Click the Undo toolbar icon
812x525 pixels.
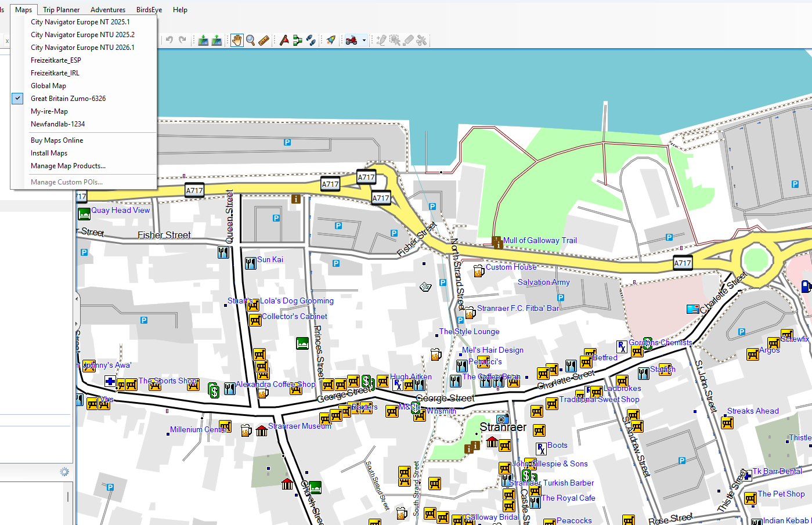tap(169, 40)
